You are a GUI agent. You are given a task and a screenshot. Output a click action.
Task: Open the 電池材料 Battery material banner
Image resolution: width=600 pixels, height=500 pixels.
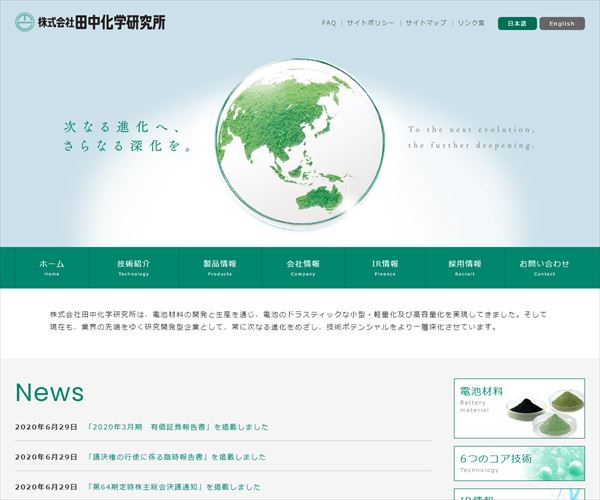click(519, 408)
